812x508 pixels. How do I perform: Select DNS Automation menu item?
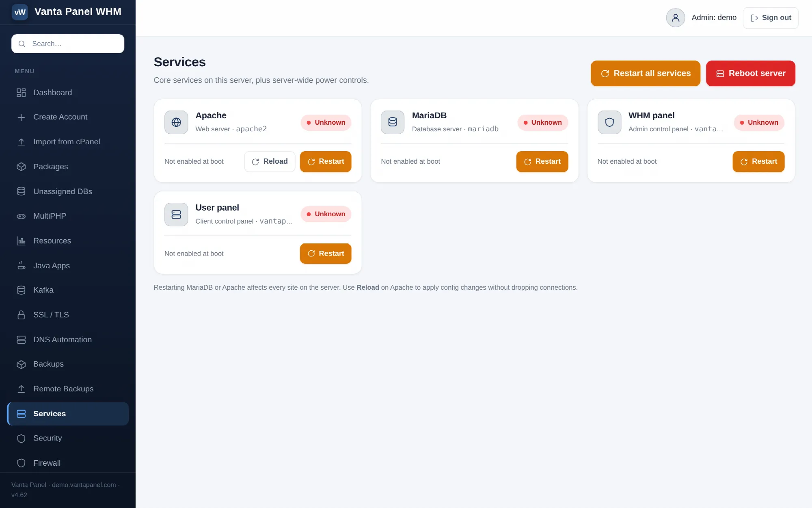click(x=68, y=340)
